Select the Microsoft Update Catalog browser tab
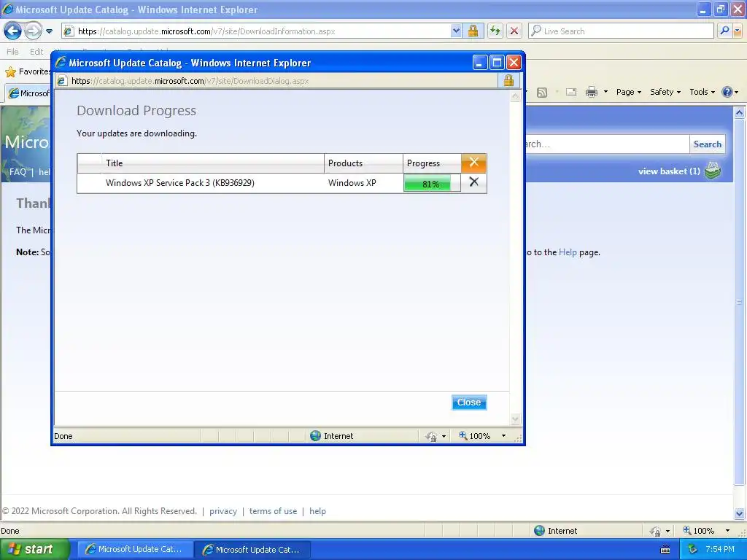The width and height of the screenshot is (747, 560). 28,93
